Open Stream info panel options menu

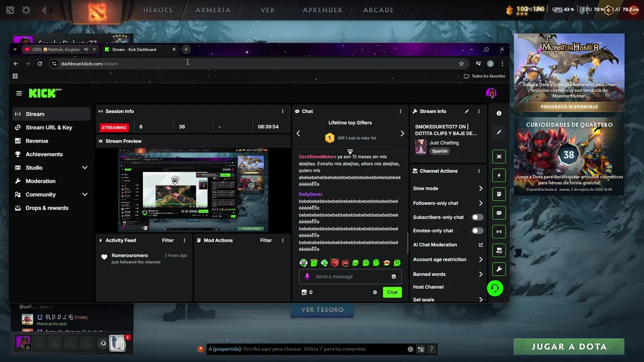tap(479, 111)
